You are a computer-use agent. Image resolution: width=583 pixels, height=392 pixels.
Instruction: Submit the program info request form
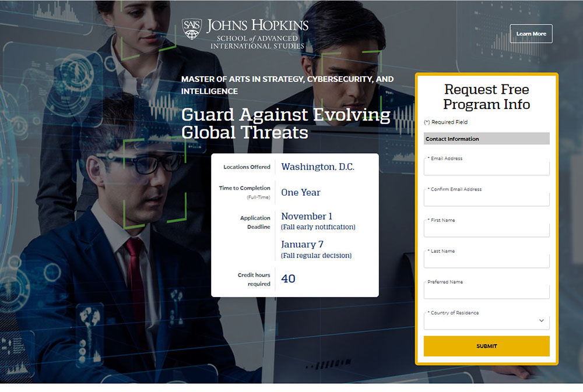[486, 346]
